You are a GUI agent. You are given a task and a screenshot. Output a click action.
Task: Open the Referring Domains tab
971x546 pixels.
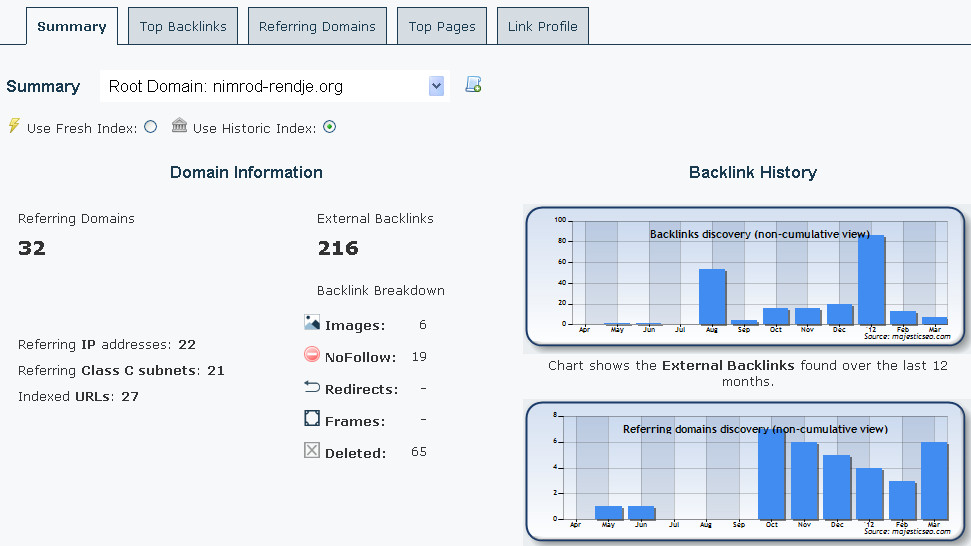(317, 27)
